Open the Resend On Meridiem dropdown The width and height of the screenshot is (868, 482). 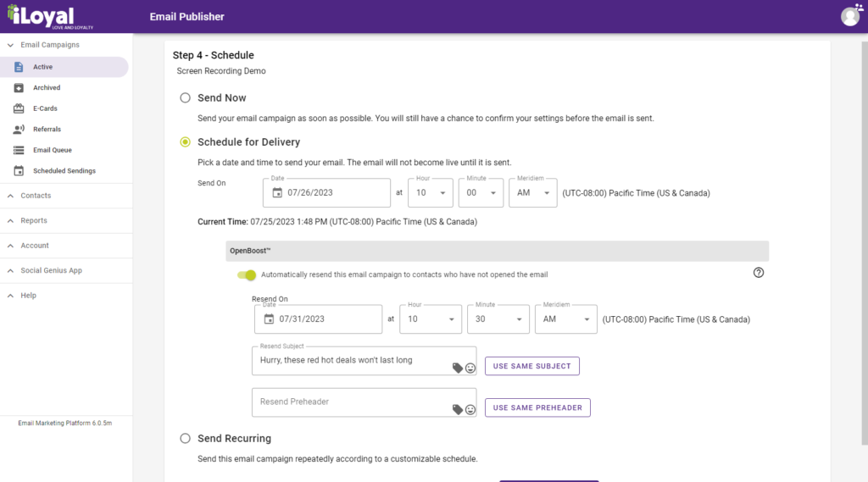tap(565, 319)
